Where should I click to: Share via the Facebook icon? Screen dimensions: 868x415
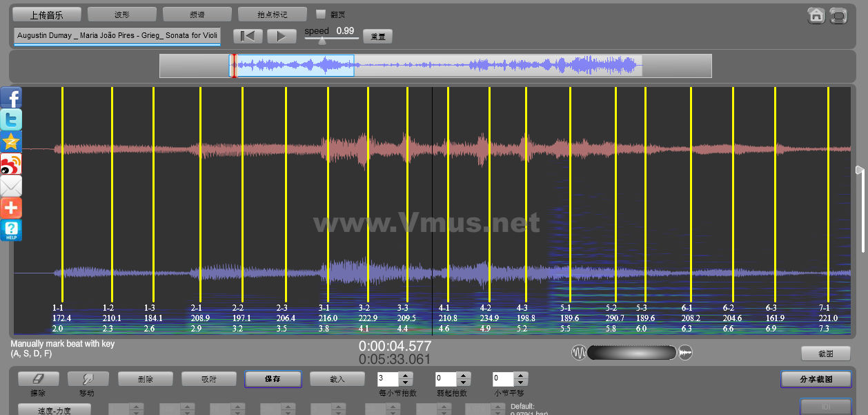pos(11,98)
